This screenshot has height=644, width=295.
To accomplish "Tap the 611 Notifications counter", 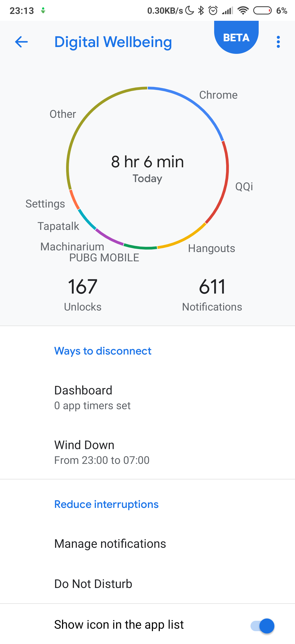I will pyautogui.click(x=212, y=294).
